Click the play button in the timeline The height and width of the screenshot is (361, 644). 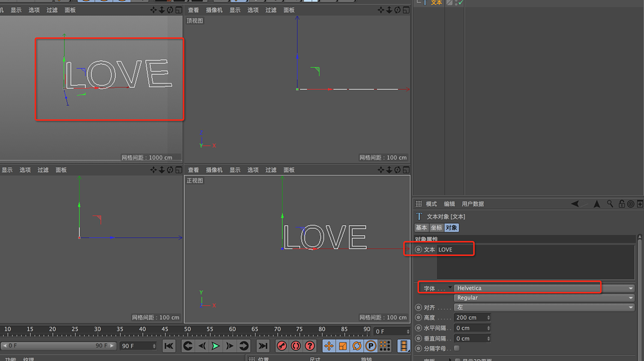[215, 346]
